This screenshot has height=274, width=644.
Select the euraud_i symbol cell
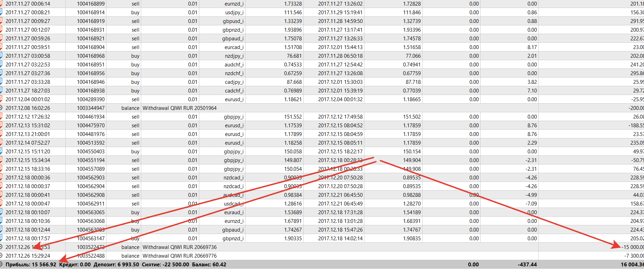(234, 212)
